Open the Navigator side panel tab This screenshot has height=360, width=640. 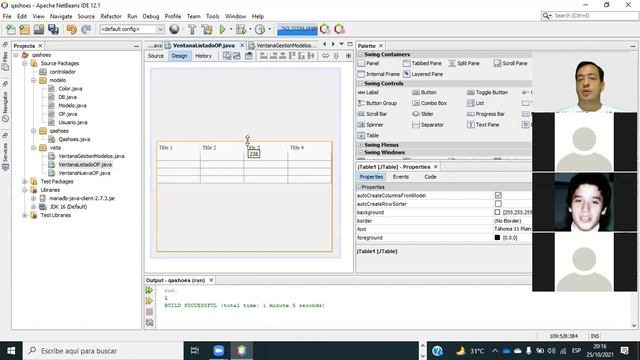click(x=5, y=102)
